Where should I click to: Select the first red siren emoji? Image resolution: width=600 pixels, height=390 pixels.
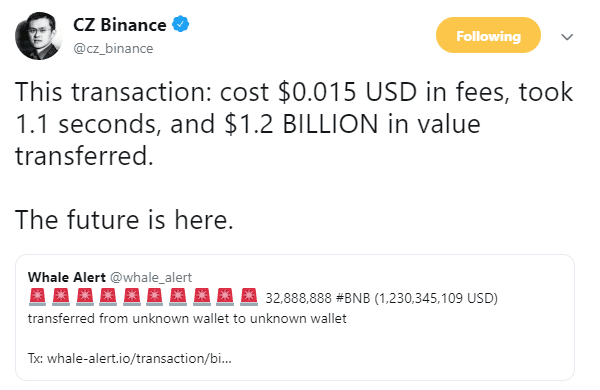(38, 297)
